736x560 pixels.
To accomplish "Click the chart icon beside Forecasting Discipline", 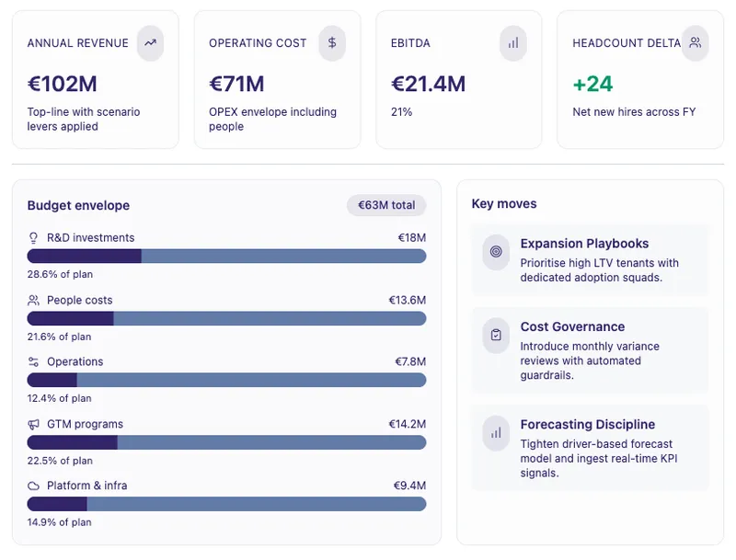I will click(496, 432).
